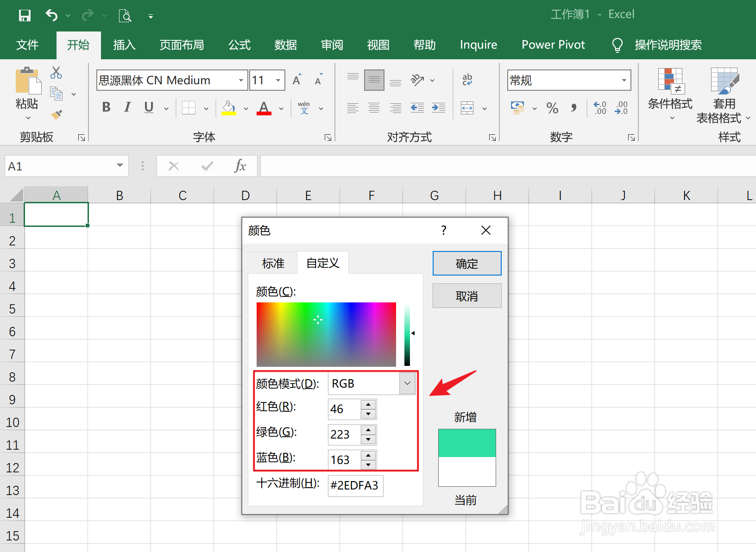Toggle bold formatting
This screenshot has height=552, width=756.
[x=106, y=107]
